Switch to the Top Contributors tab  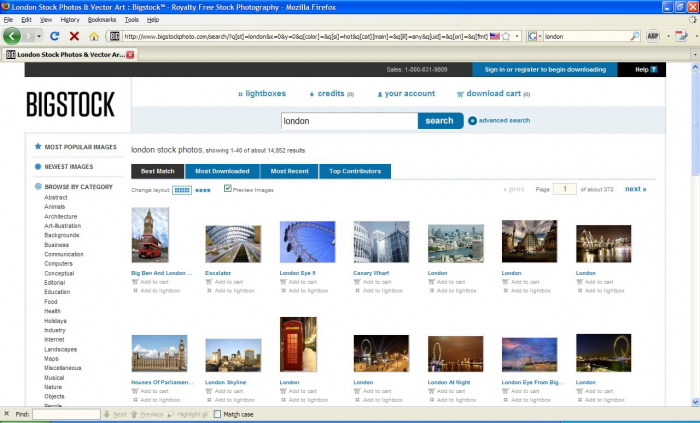pyautogui.click(x=355, y=171)
